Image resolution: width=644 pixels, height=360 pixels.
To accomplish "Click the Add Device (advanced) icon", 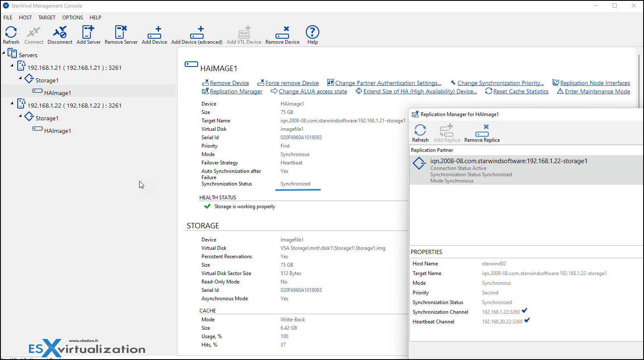I will point(197,32).
